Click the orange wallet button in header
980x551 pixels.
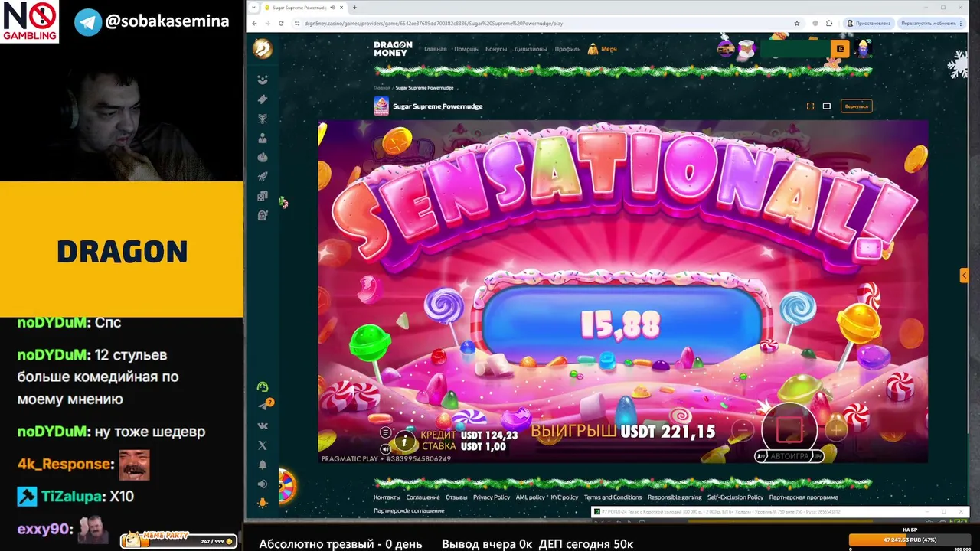point(840,49)
